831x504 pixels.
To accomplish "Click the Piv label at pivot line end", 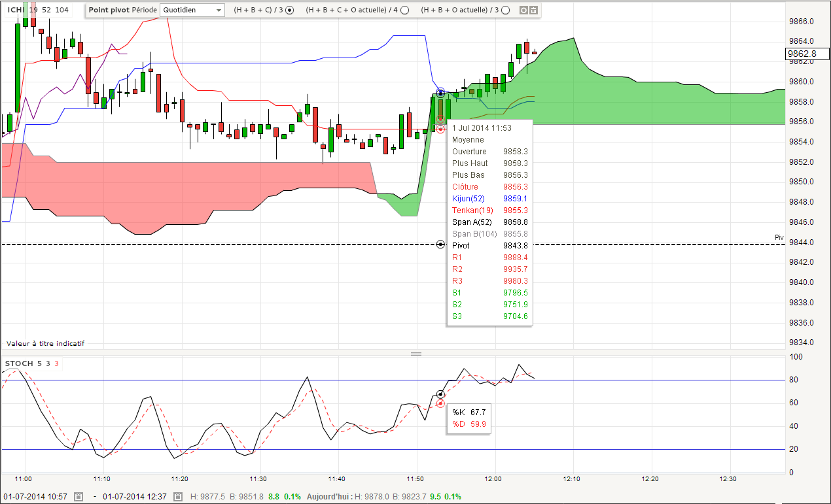I will [x=779, y=238].
